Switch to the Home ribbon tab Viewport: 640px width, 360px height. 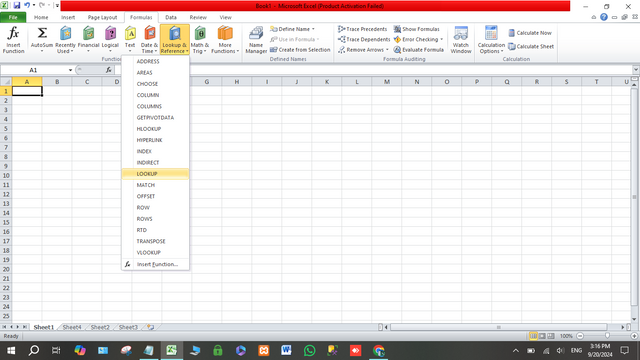coord(41,18)
